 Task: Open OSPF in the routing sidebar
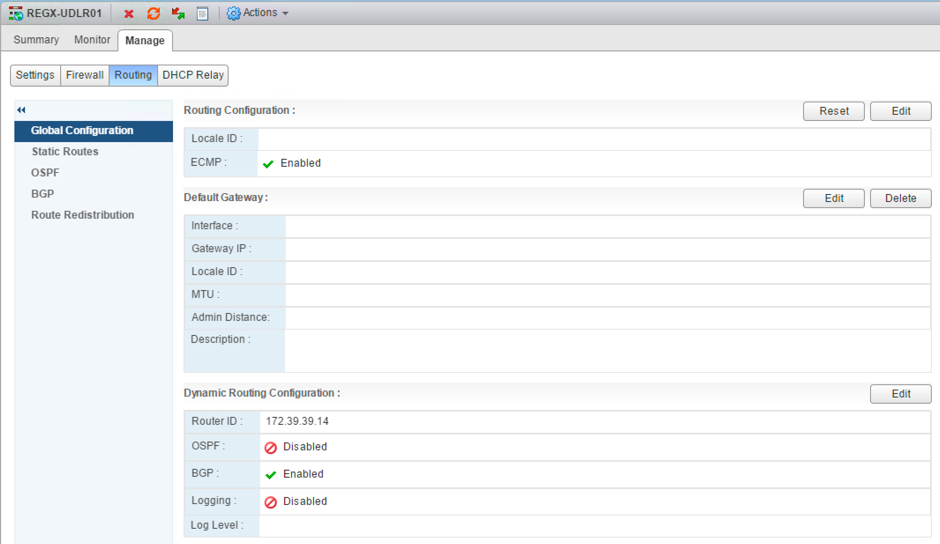pos(45,173)
